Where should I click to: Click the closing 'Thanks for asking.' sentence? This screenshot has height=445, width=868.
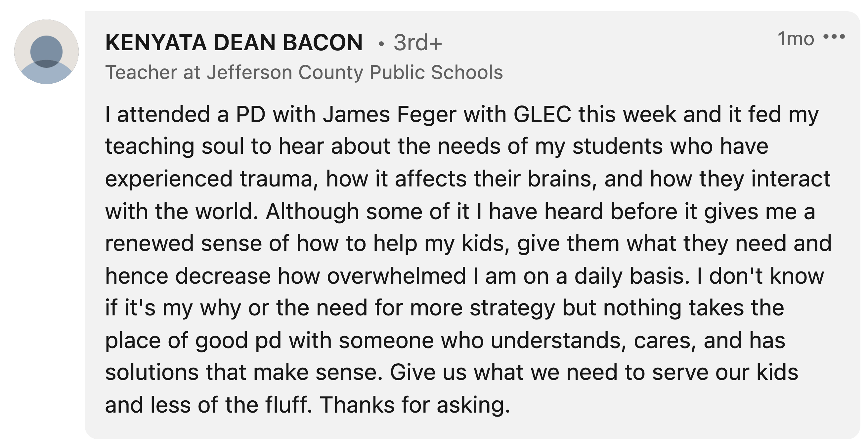tap(415, 405)
